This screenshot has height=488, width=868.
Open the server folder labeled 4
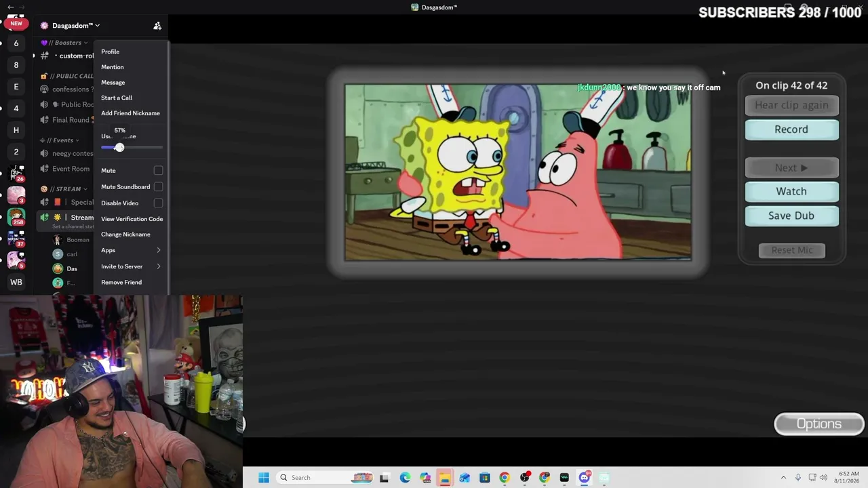click(x=16, y=108)
